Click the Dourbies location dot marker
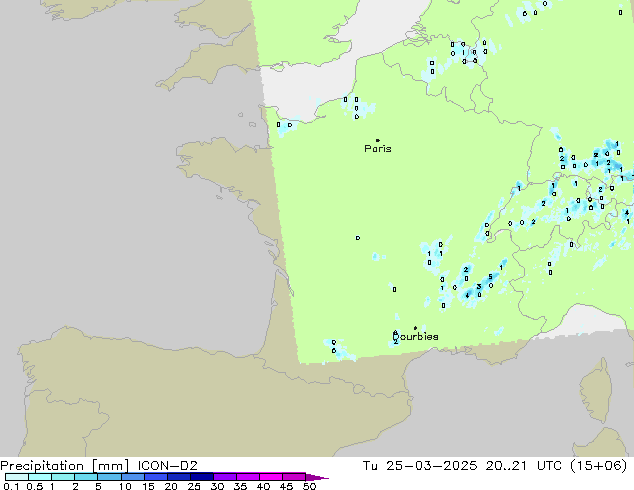This screenshot has width=634, height=490. click(x=415, y=328)
